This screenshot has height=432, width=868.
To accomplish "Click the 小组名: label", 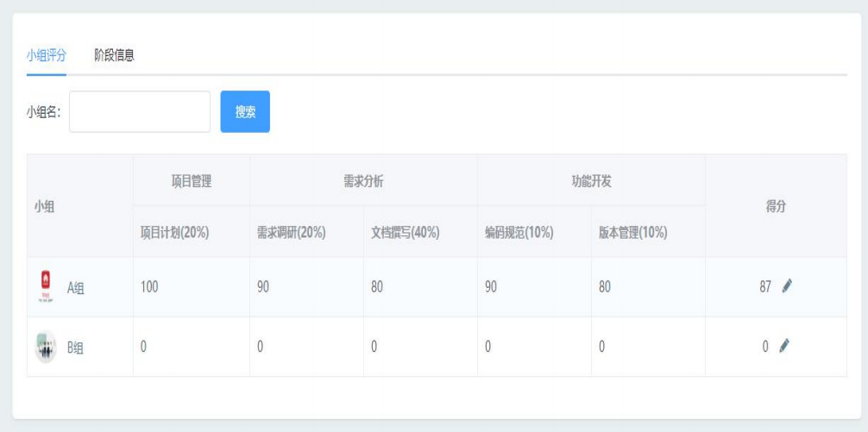I will click(43, 112).
